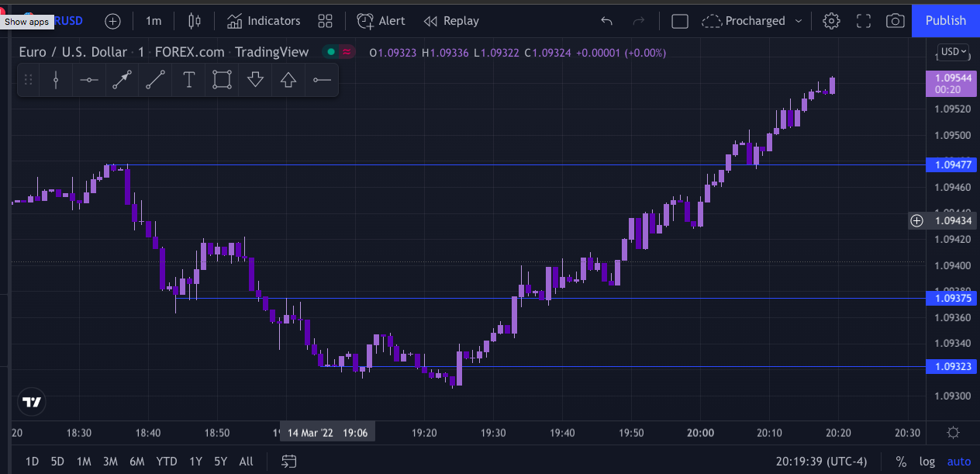Toggle percent scale mode

pyautogui.click(x=901, y=462)
